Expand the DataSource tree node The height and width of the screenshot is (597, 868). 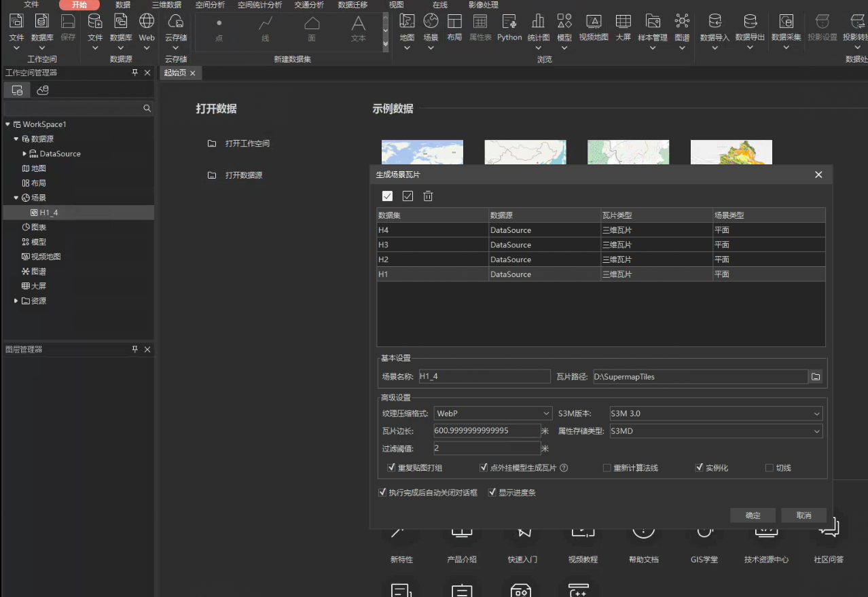pyautogui.click(x=25, y=153)
